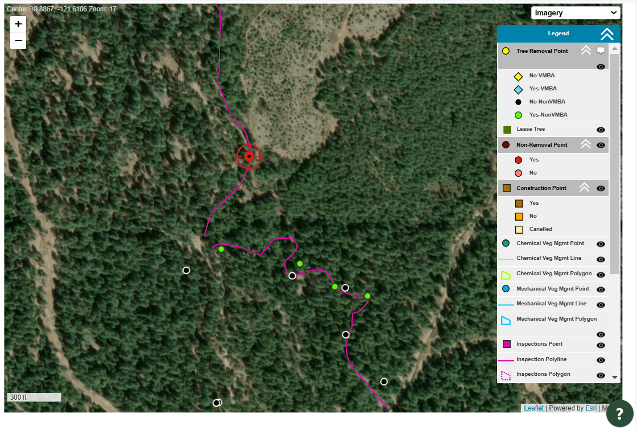Click the red target marker on map
This screenshot has height=431, width=637.
coord(249,156)
